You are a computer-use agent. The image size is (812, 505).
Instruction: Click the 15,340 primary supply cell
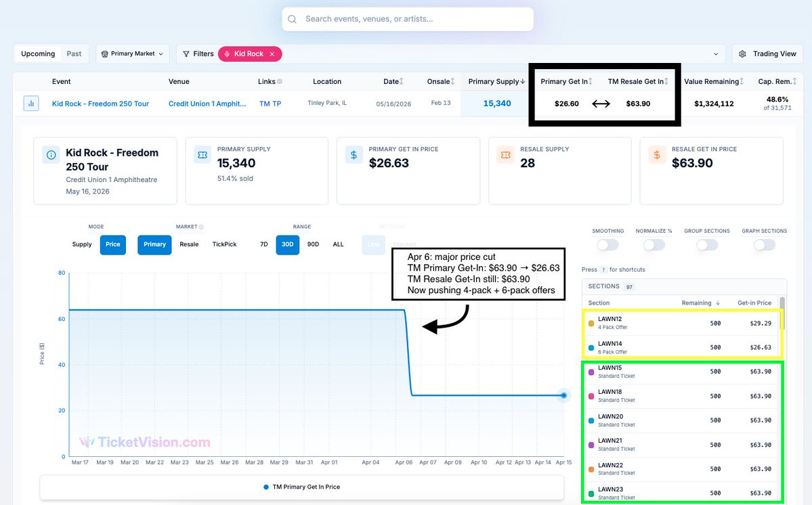tap(496, 104)
